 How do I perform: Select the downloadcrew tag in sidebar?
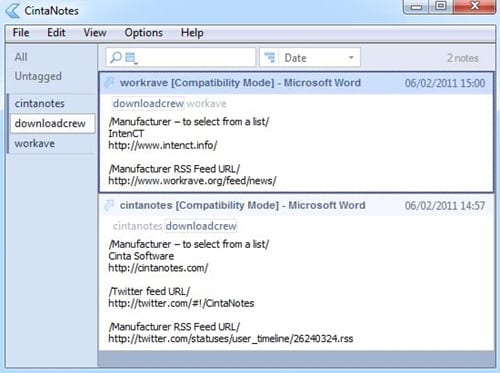(x=52, y=123)
